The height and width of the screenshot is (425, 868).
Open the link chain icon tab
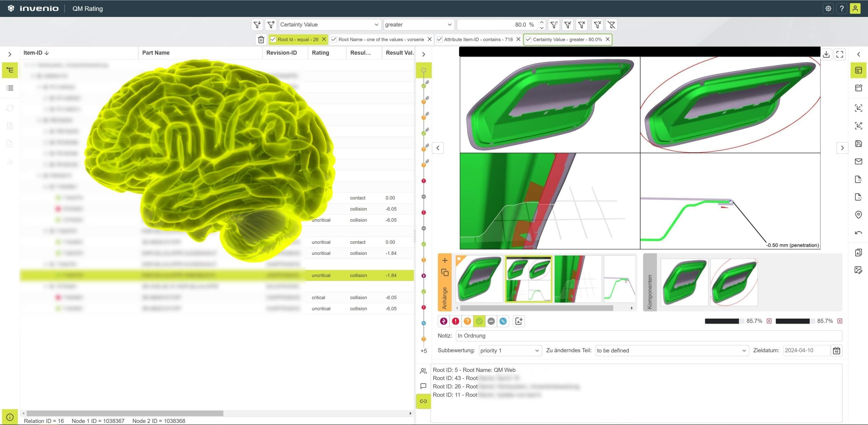coord(423,401)
